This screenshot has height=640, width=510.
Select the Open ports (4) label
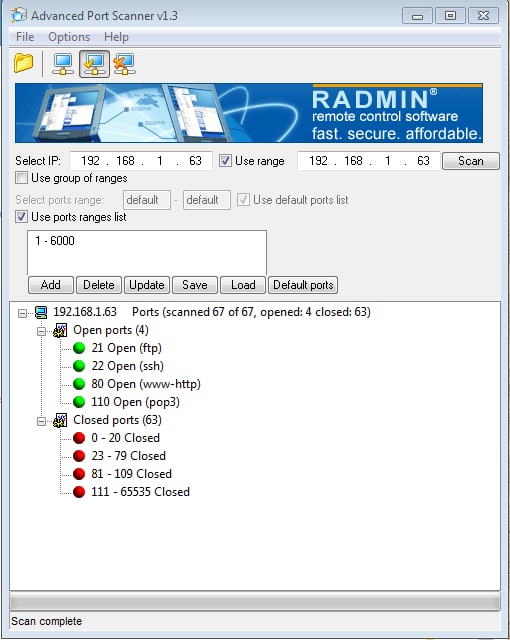coord(111,330)
